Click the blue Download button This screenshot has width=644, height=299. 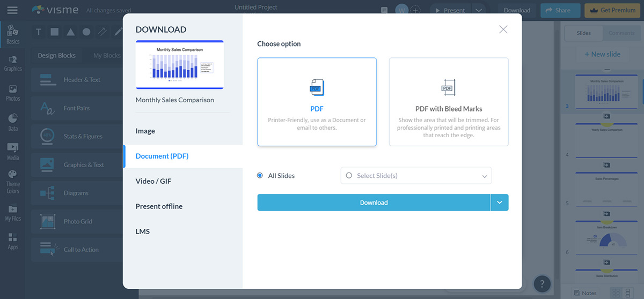[374, 203]
